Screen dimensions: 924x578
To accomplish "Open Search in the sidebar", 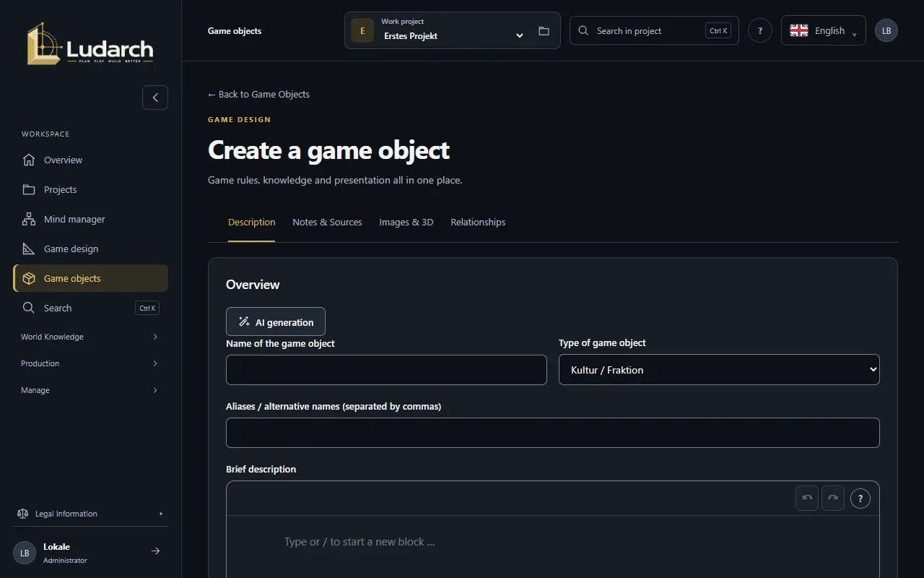I will [x=90, y=308].
